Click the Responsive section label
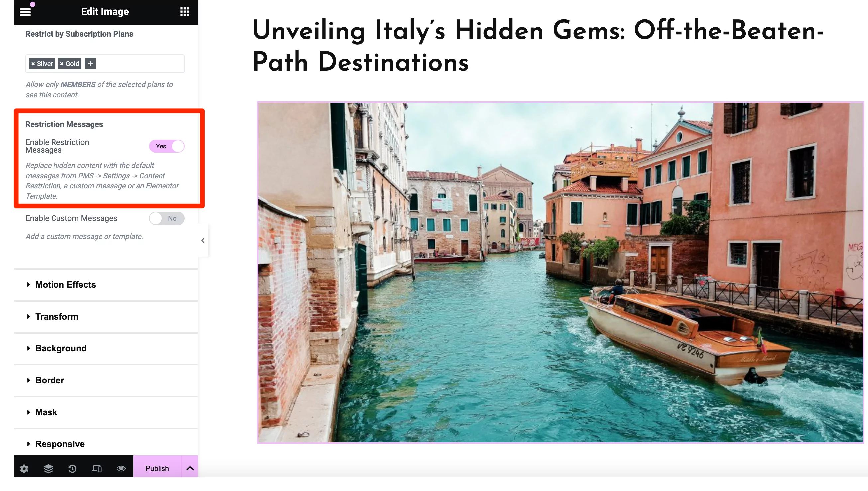This screenshot has width=868, height=491. coord(59,444)
